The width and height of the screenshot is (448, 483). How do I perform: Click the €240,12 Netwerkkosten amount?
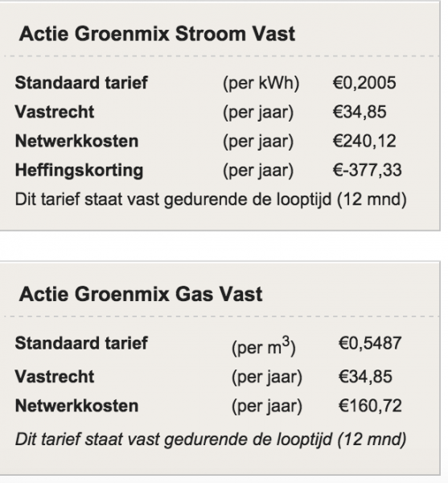pyautogui.click(x=364, y=141)
